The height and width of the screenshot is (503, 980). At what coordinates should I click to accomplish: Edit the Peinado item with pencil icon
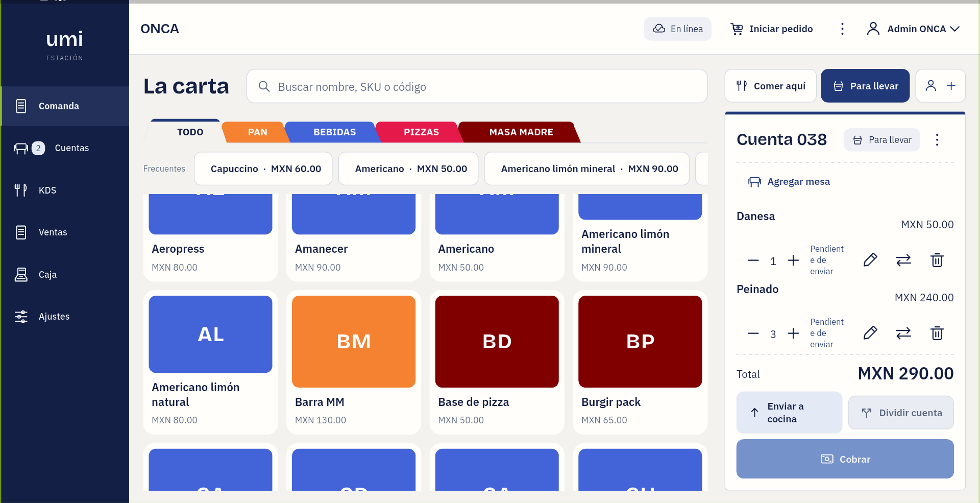[870, 333]
